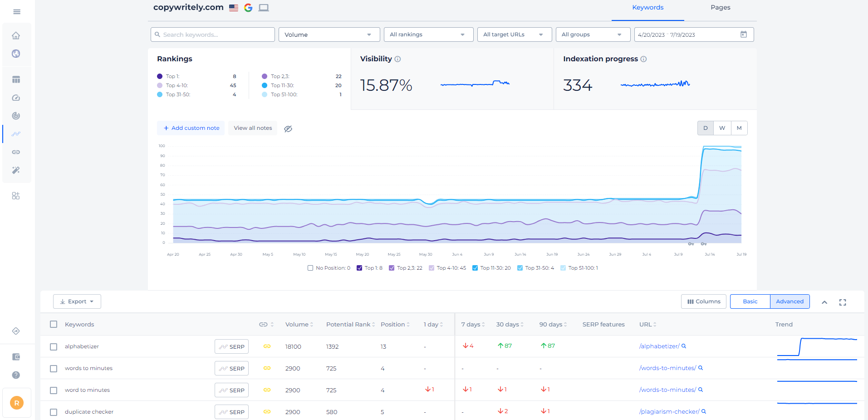This screenshot has height=420, width=868.
Task: Sort by Position column
Action: click(x=395, y=324)
